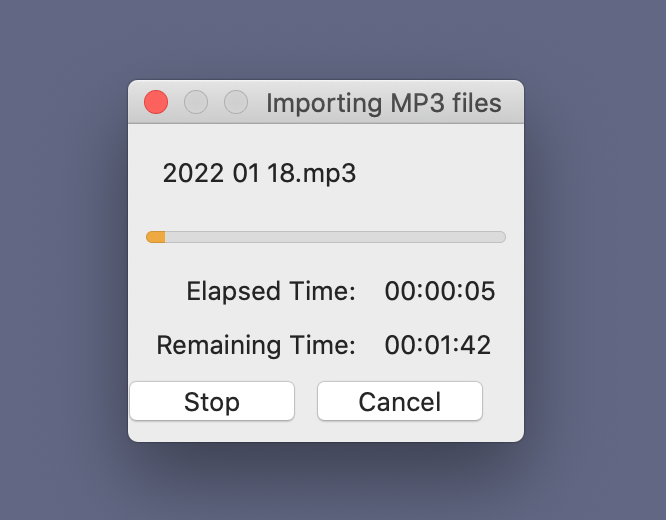Click the gray unfilled progress bar track
Screen dimensions: 666x520
(x=335, y=237)
